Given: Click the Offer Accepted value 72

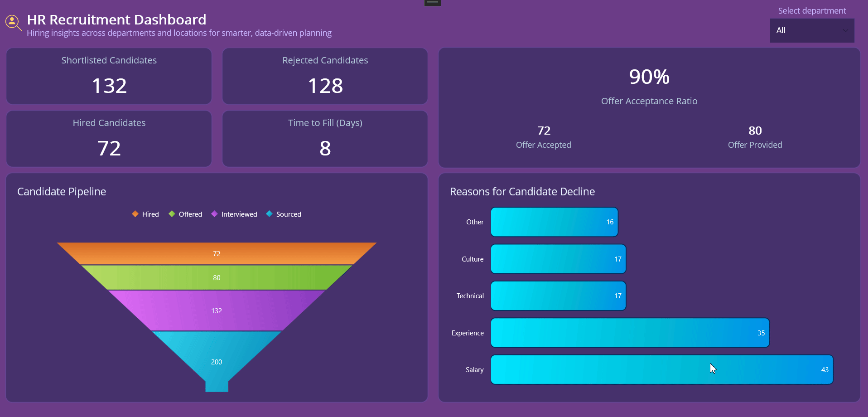Looking at the screenshot, I should pyautogui.click(x=543, y=131).
